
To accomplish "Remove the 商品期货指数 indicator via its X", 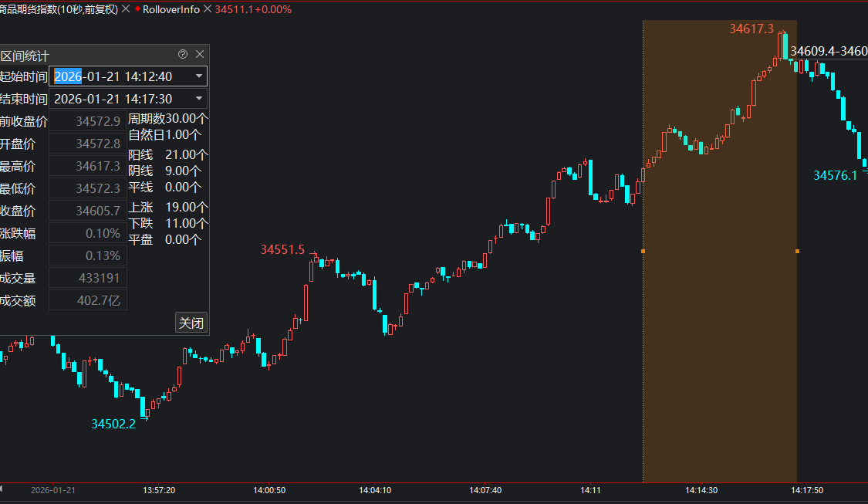I will 126,9.
